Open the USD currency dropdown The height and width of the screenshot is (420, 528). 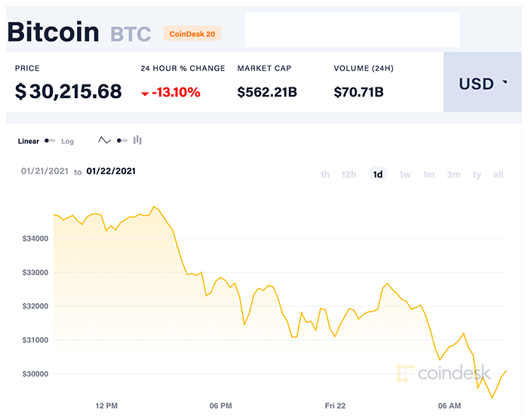tap(483, 83)
